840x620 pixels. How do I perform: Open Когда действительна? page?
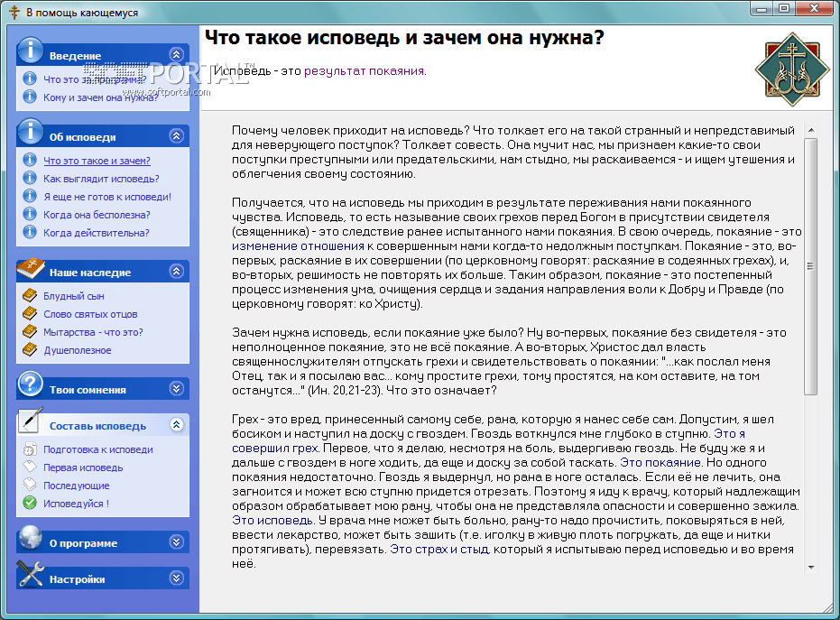pyautogui.click(x=97, y=233)
